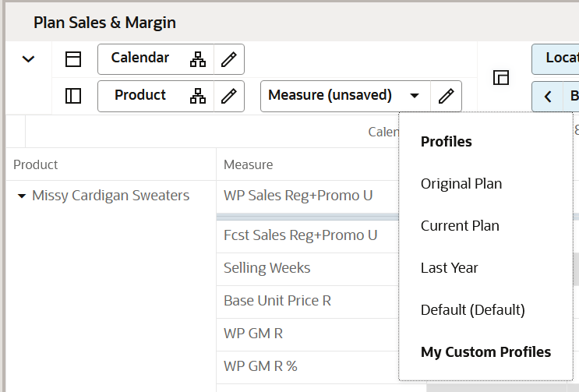Click the Product edit pencil icon
This screenshot has height=392, width=579.
[228, 96]
